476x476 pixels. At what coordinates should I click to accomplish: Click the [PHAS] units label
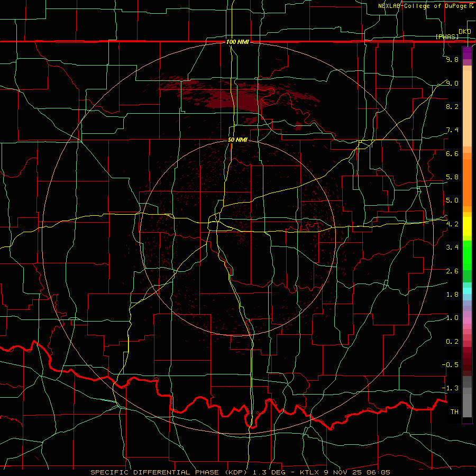click(447, 36)
